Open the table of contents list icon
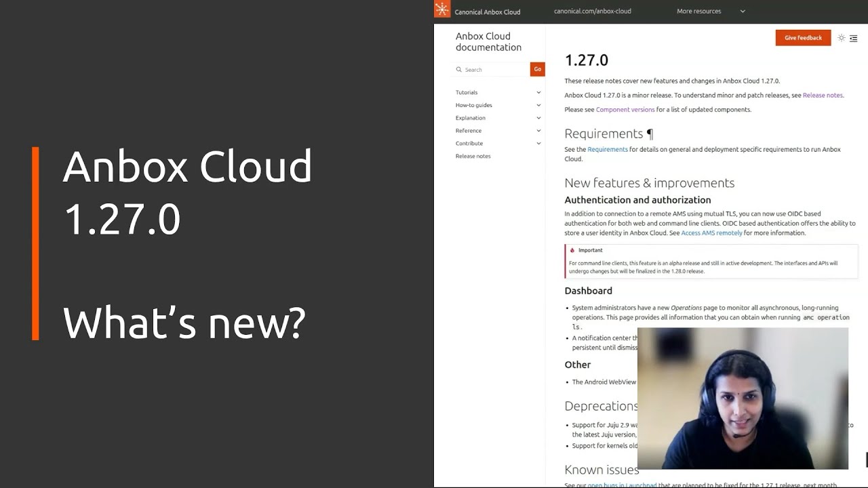 (854, 38)
